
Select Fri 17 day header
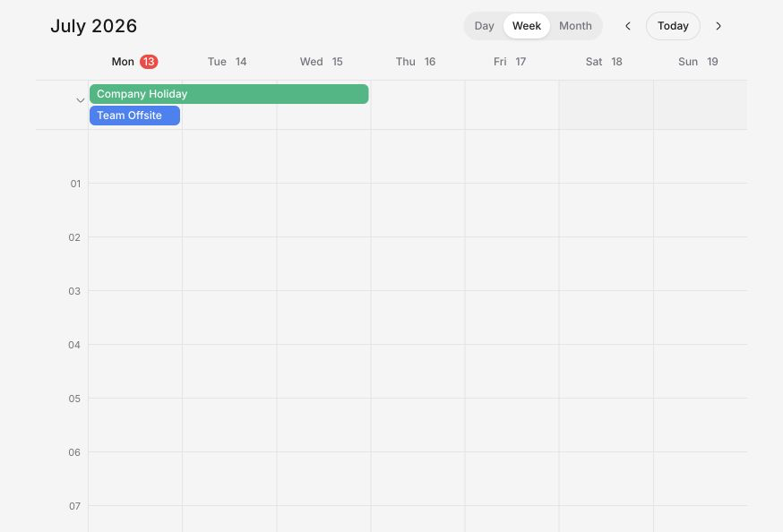[x=510, y=62]
